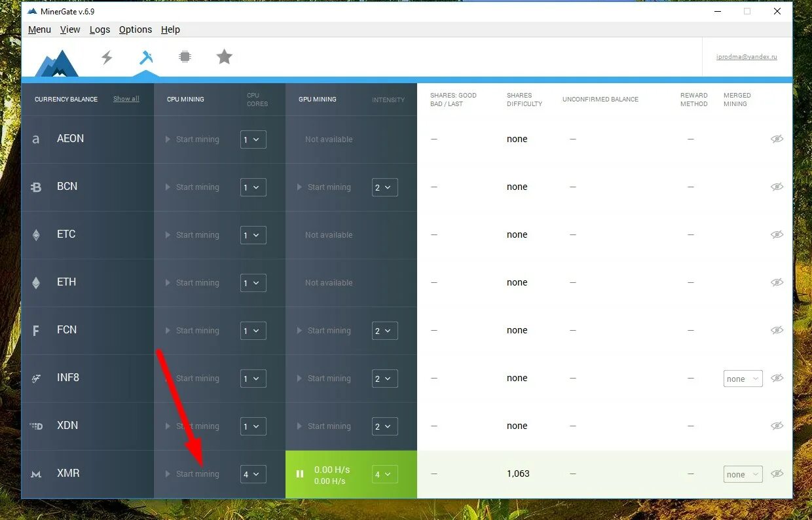Open BCN CPU cores dropdown

pos(253,187)
